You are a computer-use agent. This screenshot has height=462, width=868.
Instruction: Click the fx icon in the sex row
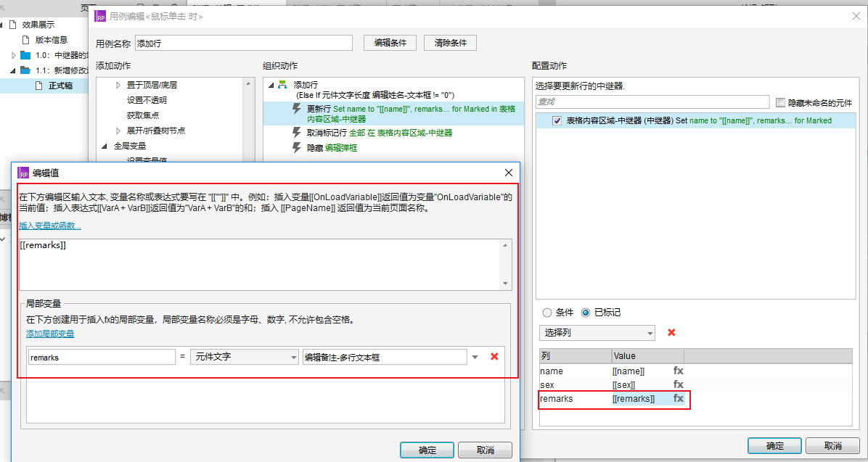click(x=678, y=384)
